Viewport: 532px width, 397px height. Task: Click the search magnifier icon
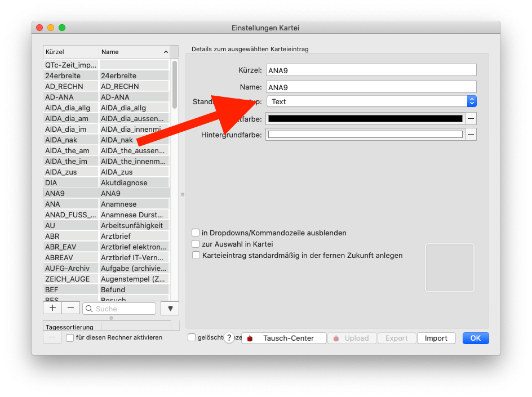89,309
